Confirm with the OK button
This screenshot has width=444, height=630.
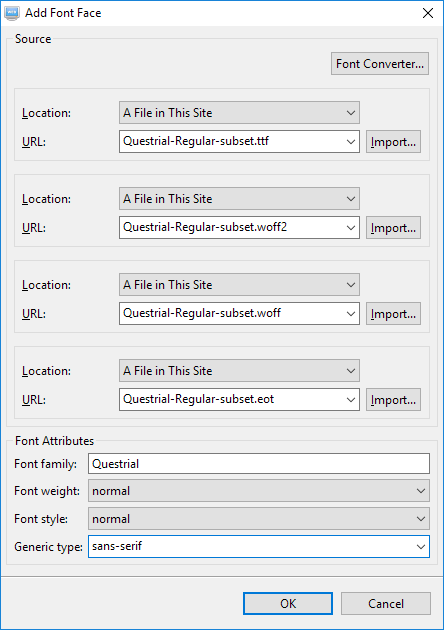(x=288, y=603)
